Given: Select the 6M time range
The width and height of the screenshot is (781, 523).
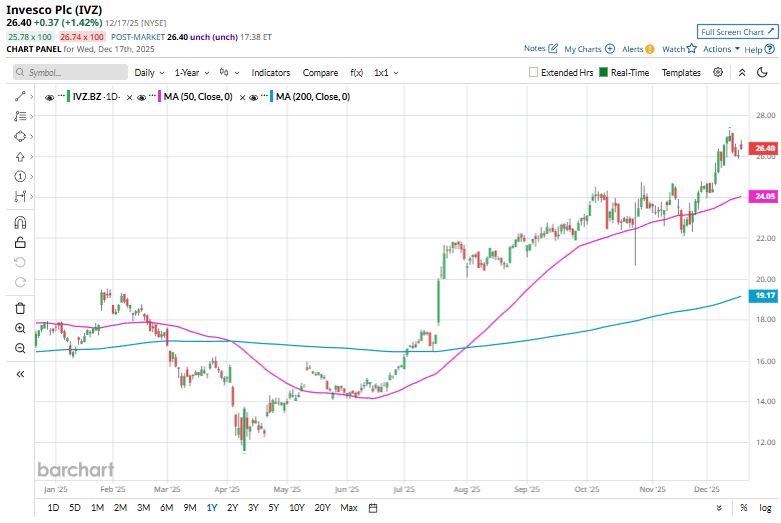Looking at the screenshot, I should click(166, 508).
